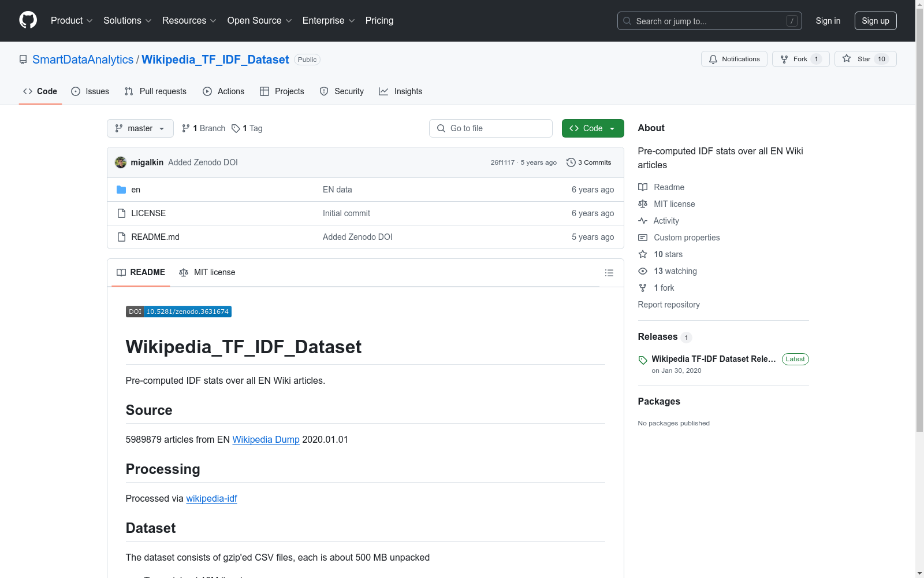
Task: Click the Go to file search box
Action: 491,128
